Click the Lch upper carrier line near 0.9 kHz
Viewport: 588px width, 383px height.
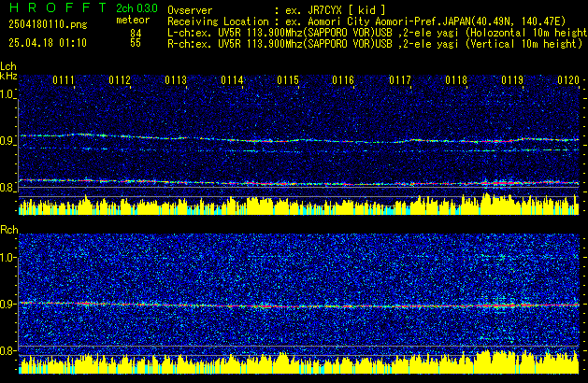[x=299, y=139]
